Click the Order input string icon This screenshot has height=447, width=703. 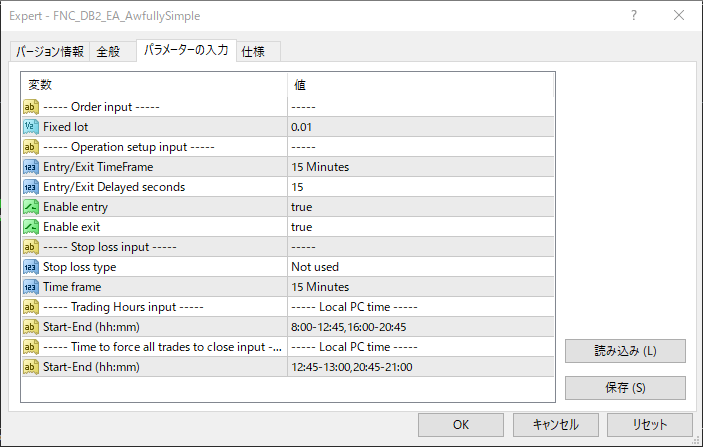tap(30, 107)
